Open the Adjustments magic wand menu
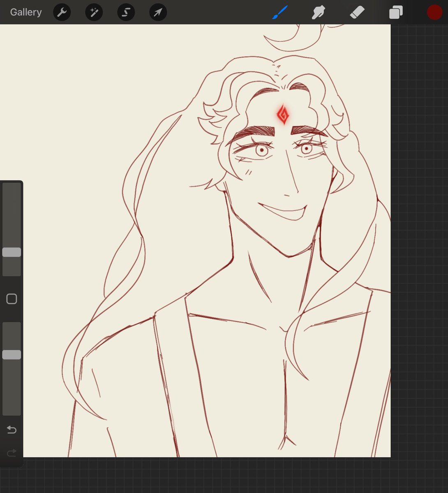Screen dimensions: 448x493 pyautogui.click(x=94, y=12)
